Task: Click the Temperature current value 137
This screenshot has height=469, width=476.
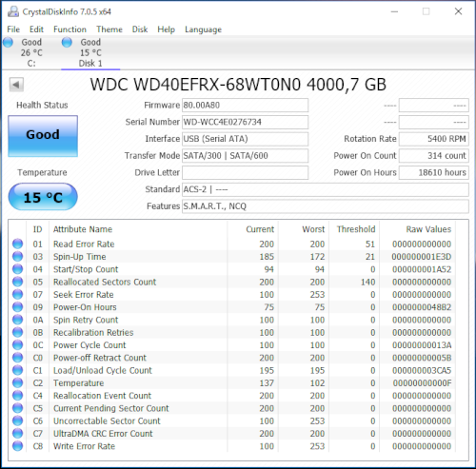Action: [267, 383]
